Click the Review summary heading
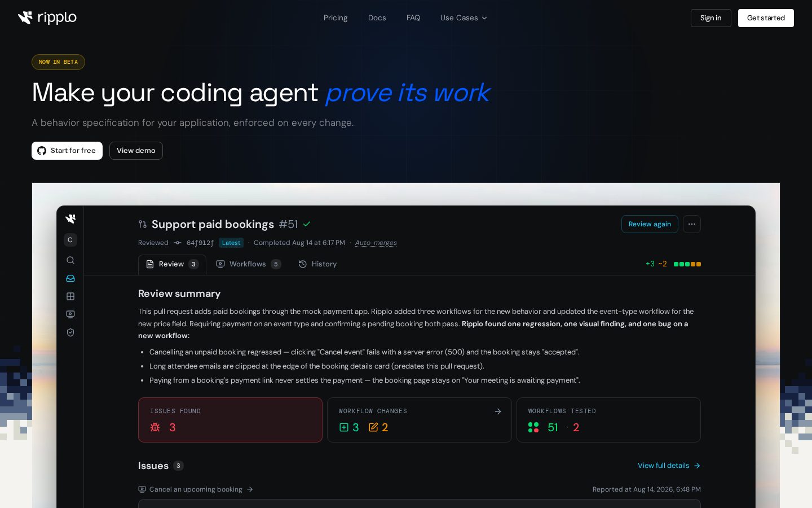This screenshot has height=508, width=812. 179,294
